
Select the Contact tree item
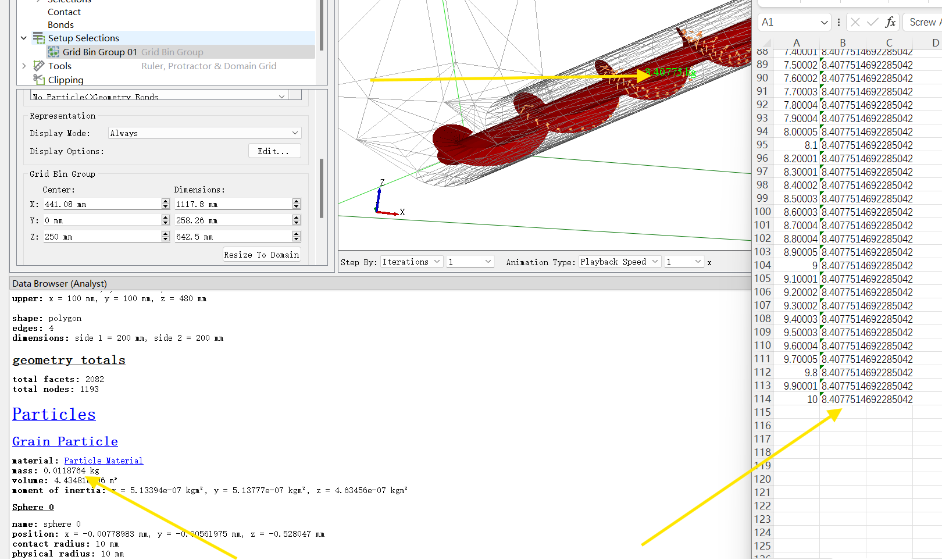pyautogui.click(x=64, y=12)
